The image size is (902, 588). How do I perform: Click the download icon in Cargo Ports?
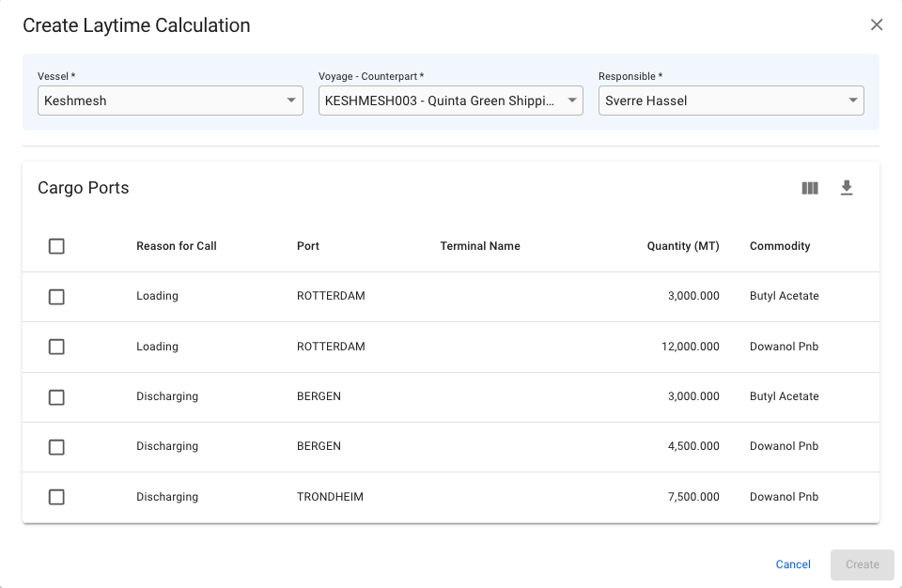[847, 188]
